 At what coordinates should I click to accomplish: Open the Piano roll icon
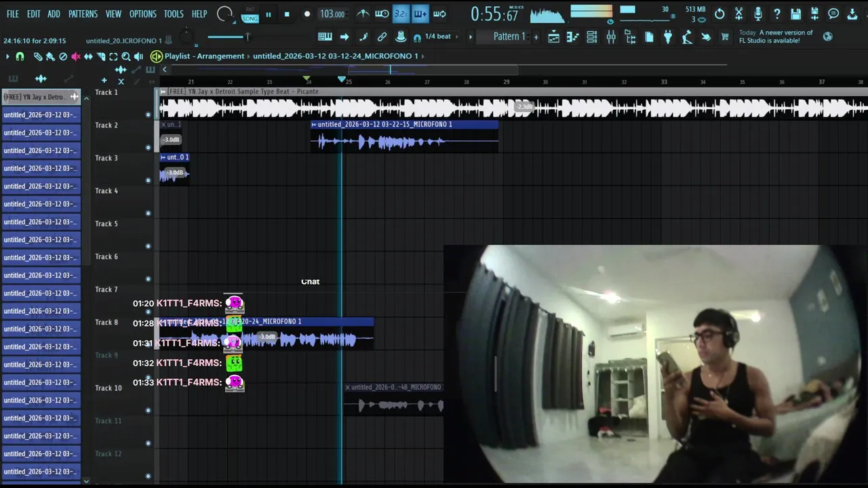(x=572, y=37)
